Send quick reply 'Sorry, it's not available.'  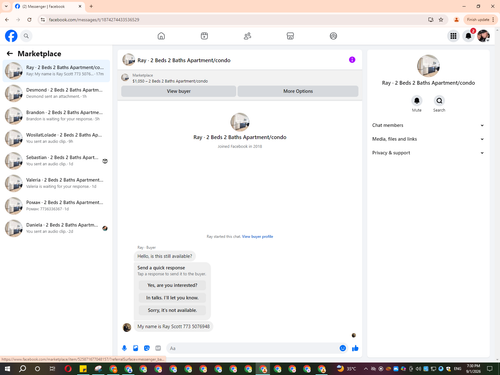[172, 310]
